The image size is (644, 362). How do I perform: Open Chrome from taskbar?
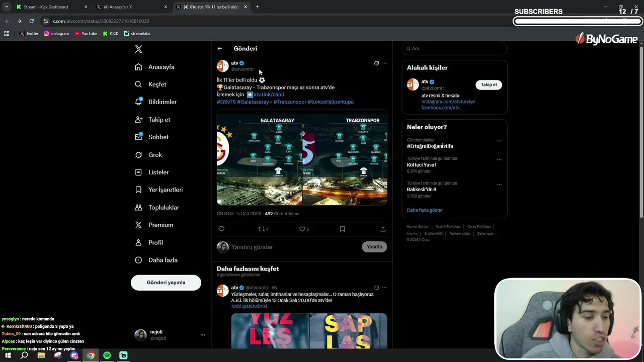tap(91, 355)
